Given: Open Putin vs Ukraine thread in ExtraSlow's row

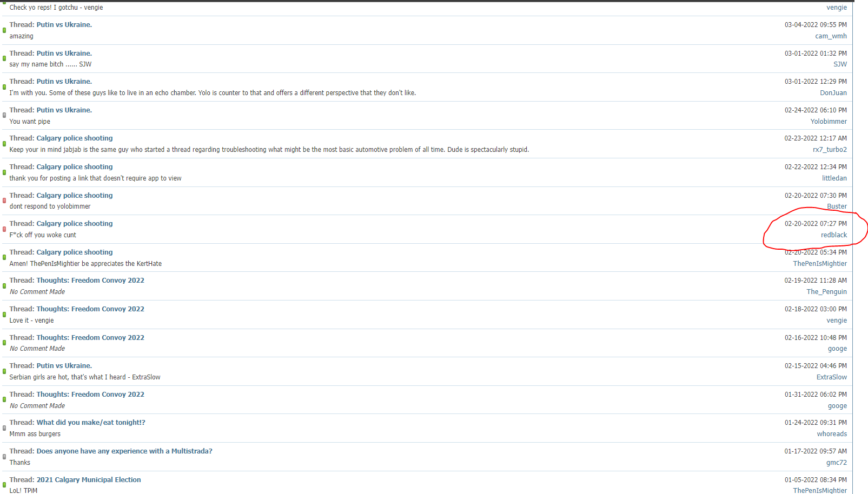Looking at the screenshot, I should (64, 366).
